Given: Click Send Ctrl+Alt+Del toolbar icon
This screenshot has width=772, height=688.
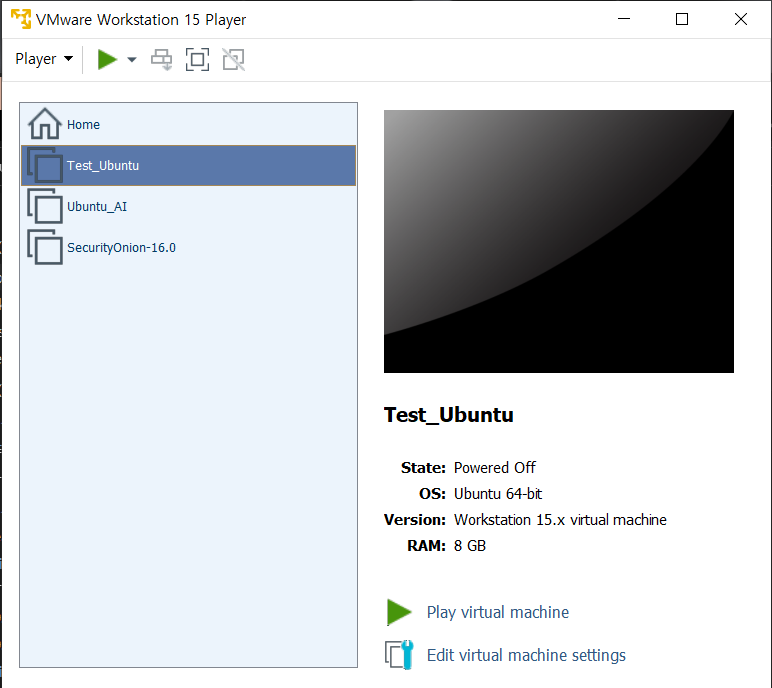Looking at the screenshot, I should pyautogui.click(x=161, y=60).
